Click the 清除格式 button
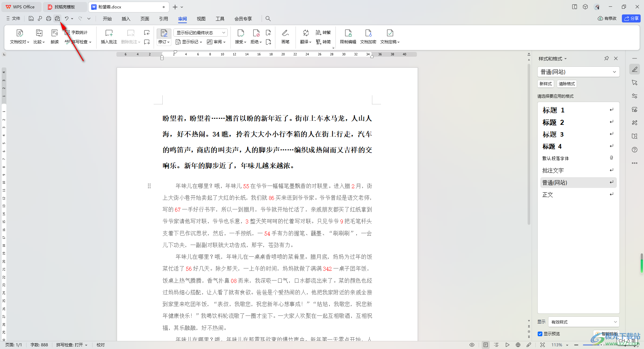 tap(567, 84)
